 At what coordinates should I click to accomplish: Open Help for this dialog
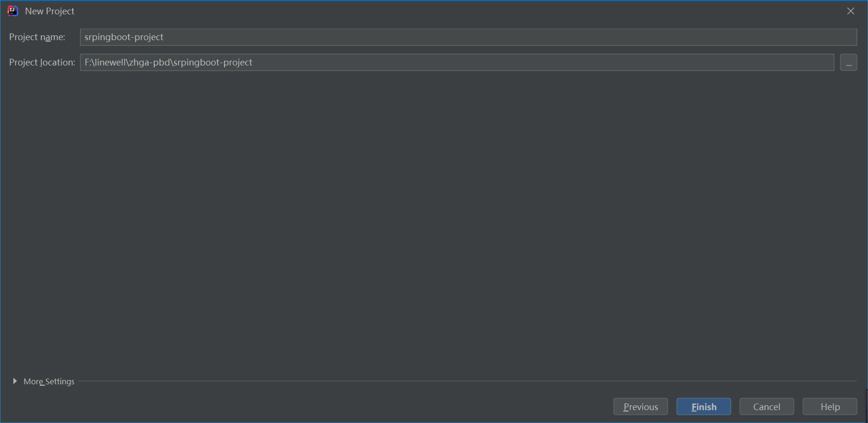pyautogui.click(x=830, y=407)
